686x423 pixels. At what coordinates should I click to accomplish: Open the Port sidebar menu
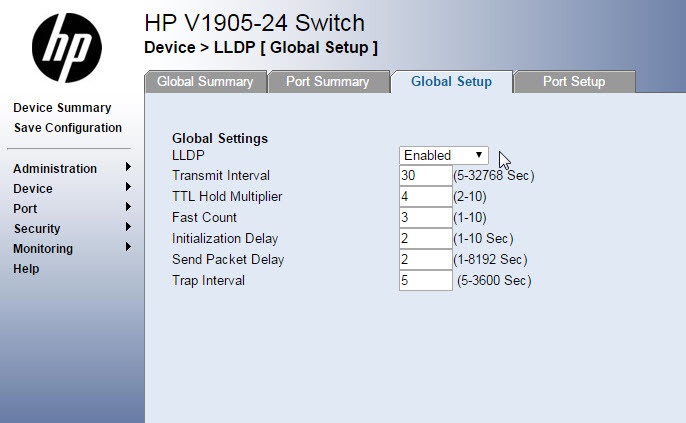(x=25, y=209)
